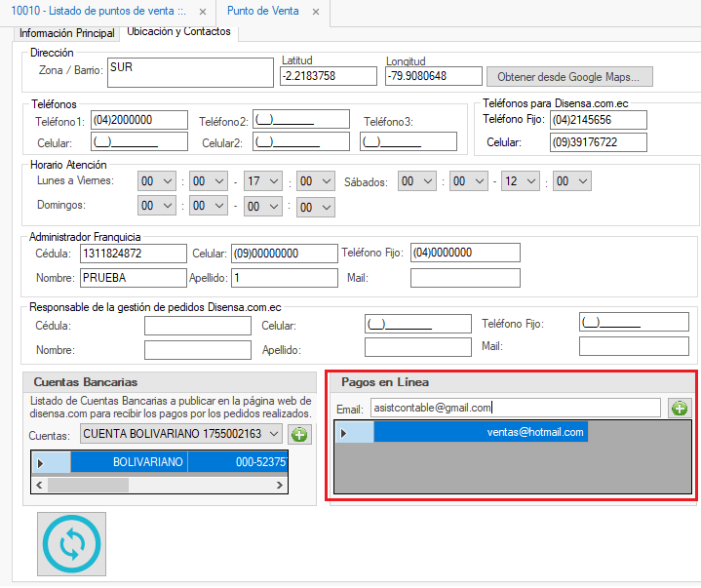Switch to Información Principal tab

[x=68, y=33]
